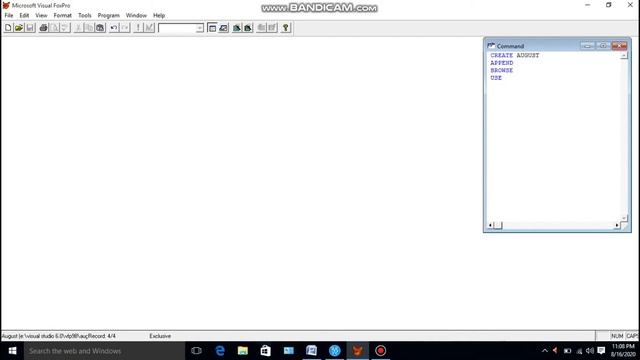Click the Copy toolbar icon

click(x=89, y=28)
